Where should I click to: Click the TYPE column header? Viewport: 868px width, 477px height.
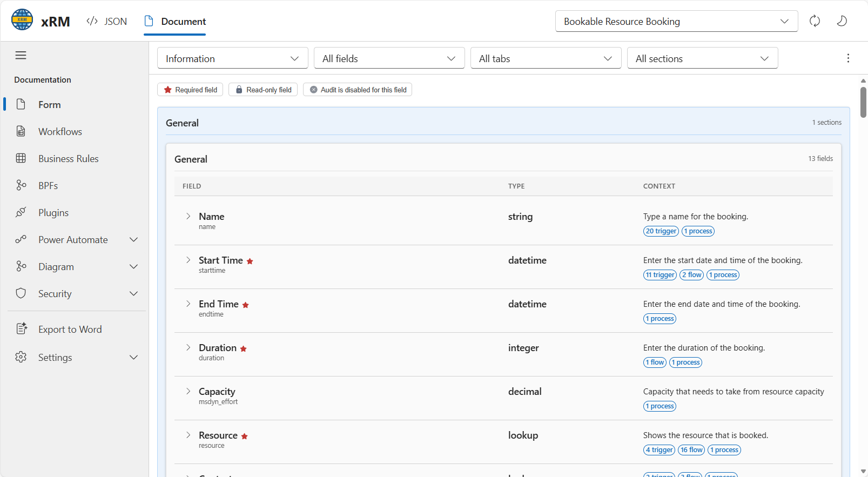click(516, 186)
